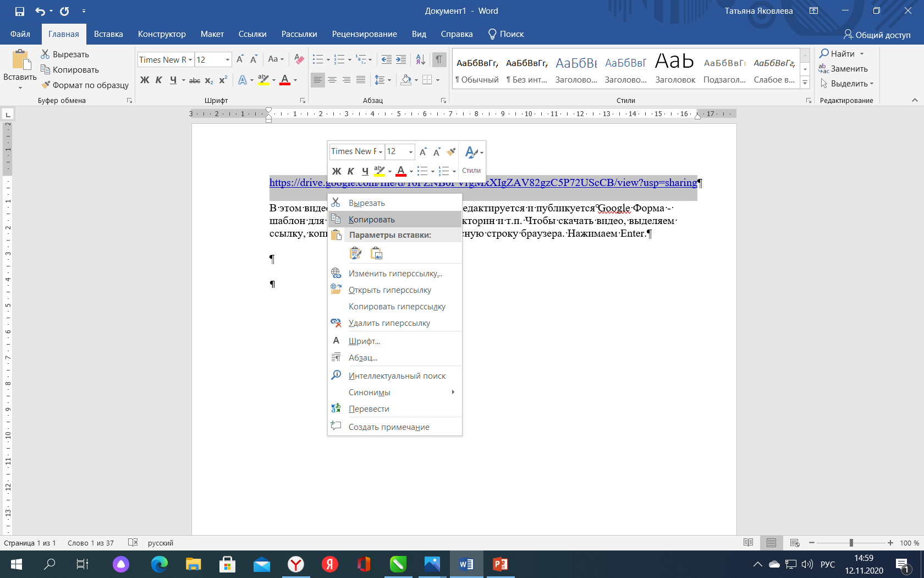Click the Clear All Formatting eraser icon
Screen dimensions: 924x578
point(299,59)
